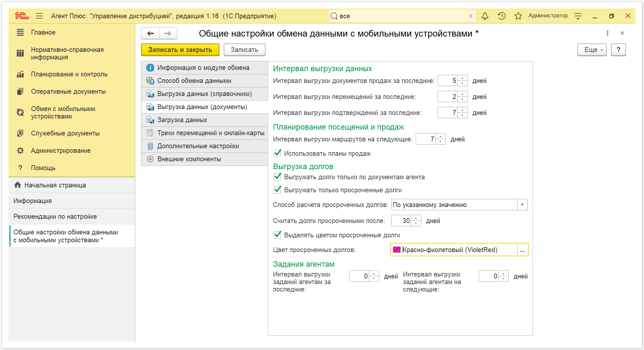The height and width of the screenshot is (350, 644).
Task: Go forward with the right arrow button
Action: click(168, 33)
